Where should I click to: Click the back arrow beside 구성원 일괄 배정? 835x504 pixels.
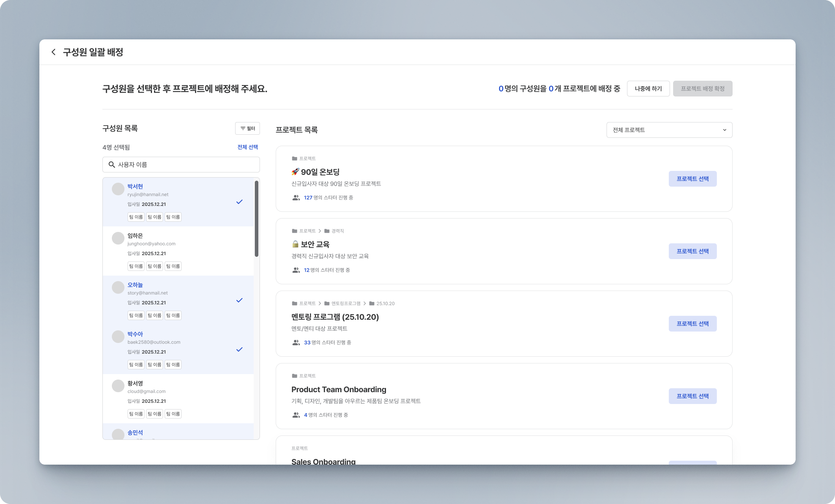(x=54, y=52)
